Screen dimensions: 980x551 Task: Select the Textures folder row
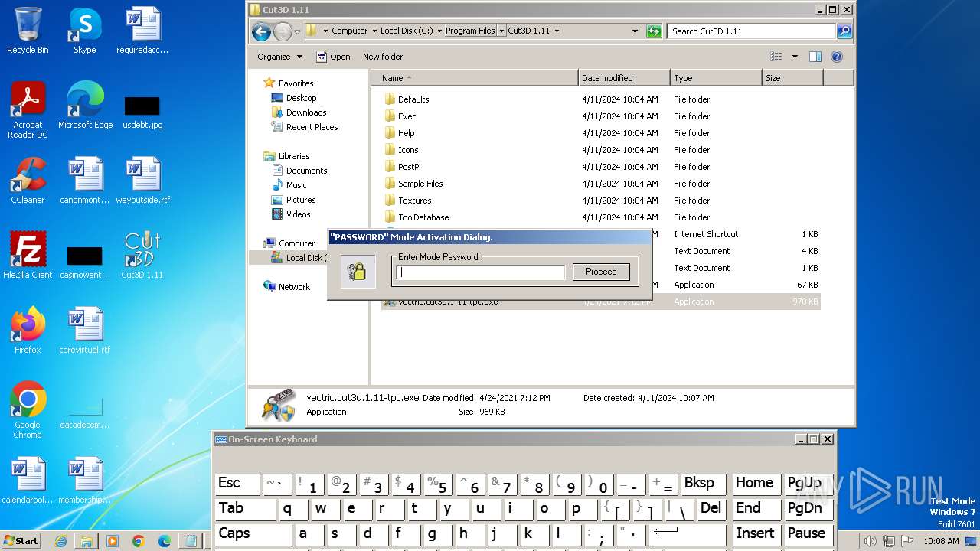(601, 201)
